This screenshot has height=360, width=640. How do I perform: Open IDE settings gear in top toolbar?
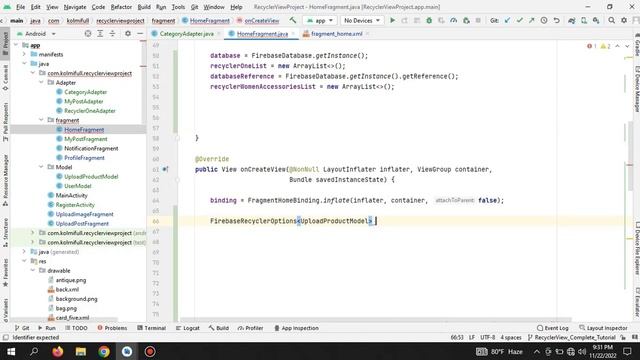pos(624,20)
